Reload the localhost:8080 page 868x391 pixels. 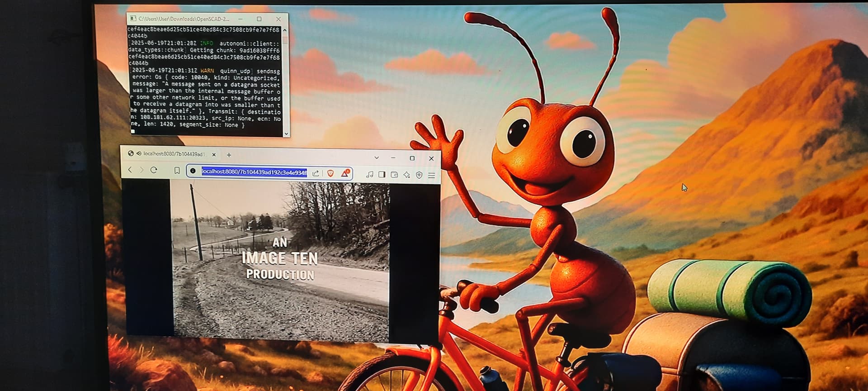coord(154,170)
